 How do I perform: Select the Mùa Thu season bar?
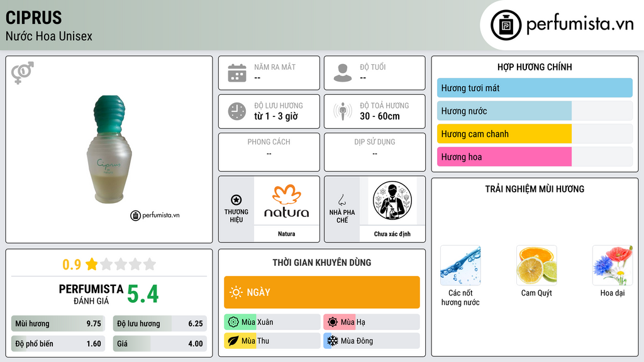[272, 341]
